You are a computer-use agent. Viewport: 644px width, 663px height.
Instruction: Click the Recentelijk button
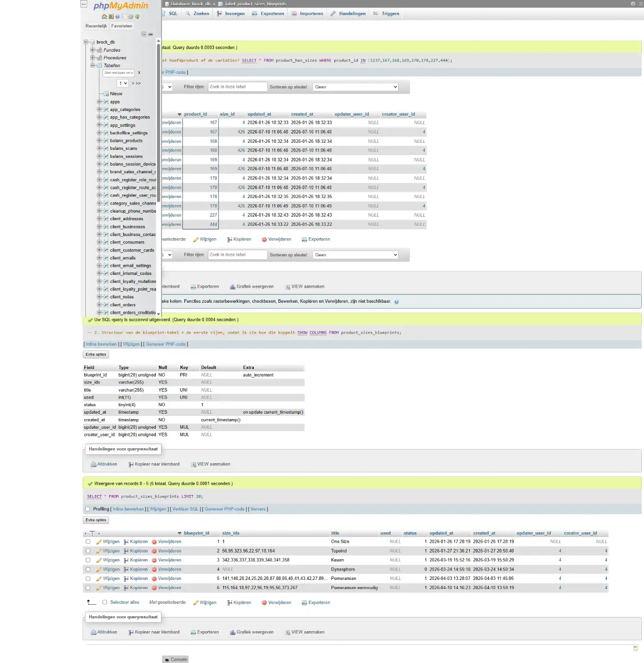pyautogui.click(x=96, y=26)
